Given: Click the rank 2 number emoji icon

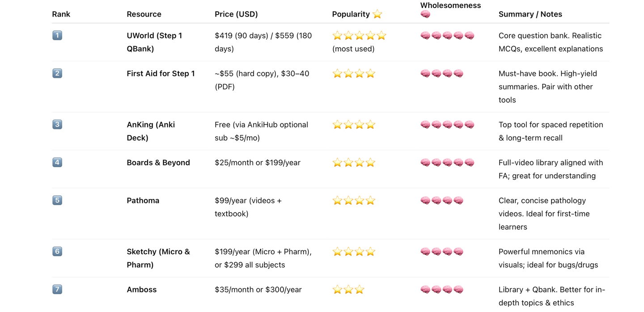Looking at the screenshot, I should pos(57,73).
